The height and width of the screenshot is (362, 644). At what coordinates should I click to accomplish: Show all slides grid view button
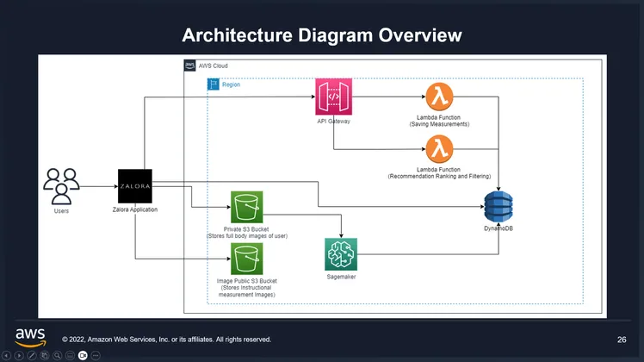[x=45, y=355]
